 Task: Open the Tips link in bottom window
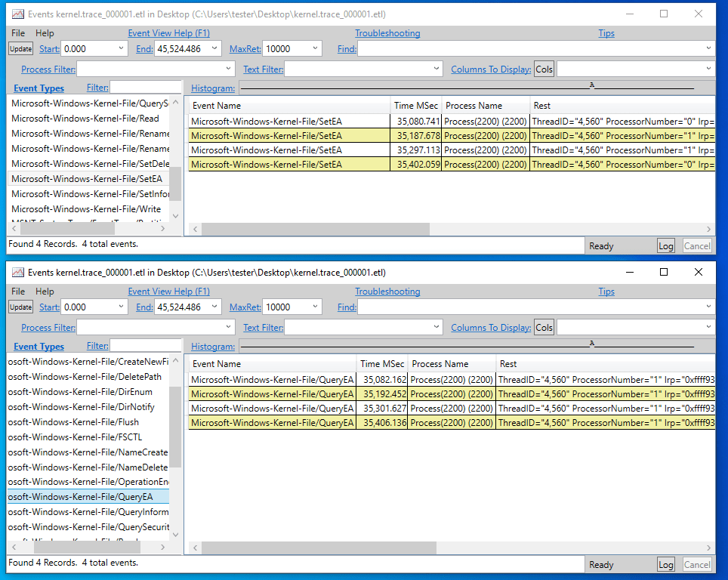(606, 292)
